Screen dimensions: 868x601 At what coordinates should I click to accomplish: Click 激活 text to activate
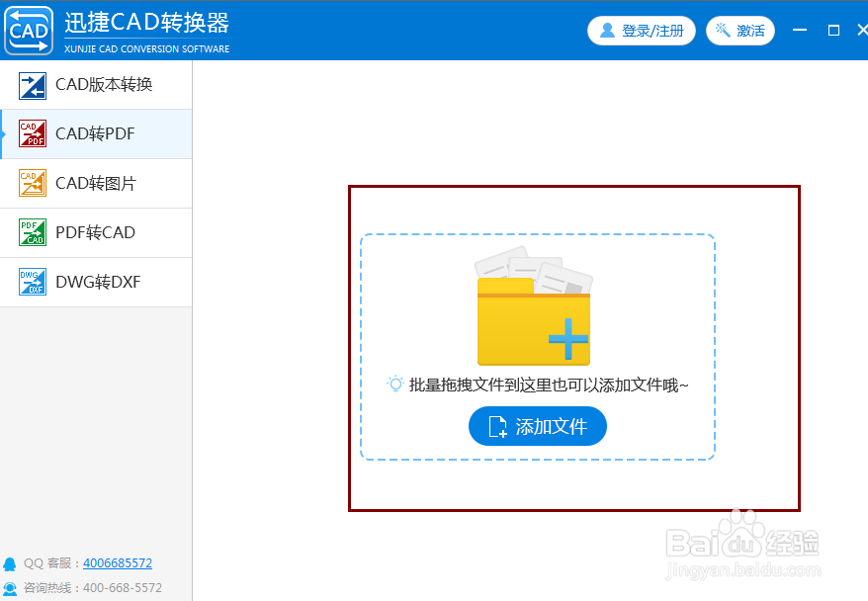(x=750, y=31)
